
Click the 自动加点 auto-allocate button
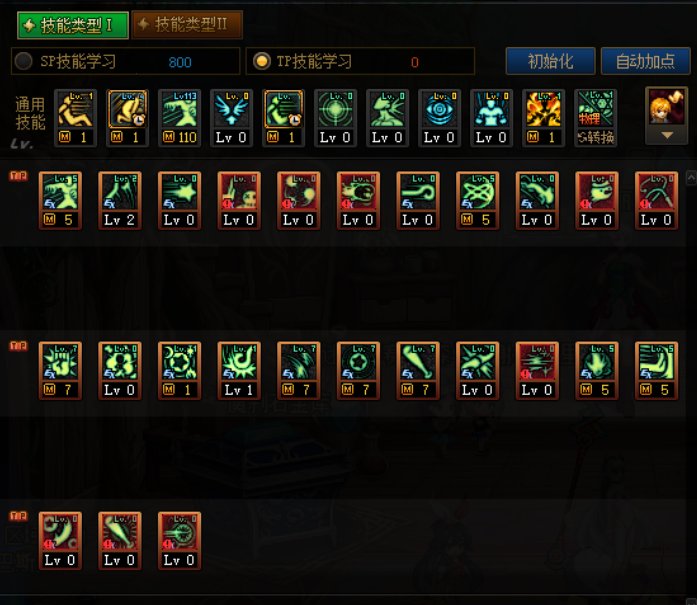pyautogui.click(x=645, y=61)
